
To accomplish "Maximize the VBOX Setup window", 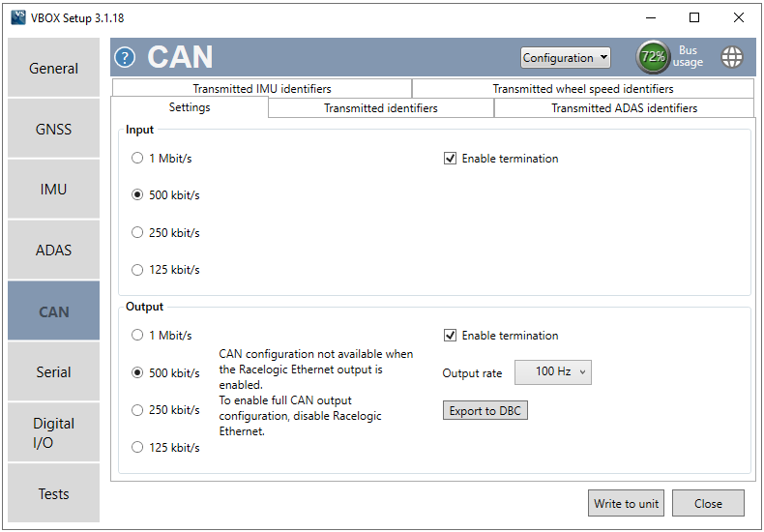I will click(x=694, y=18).
